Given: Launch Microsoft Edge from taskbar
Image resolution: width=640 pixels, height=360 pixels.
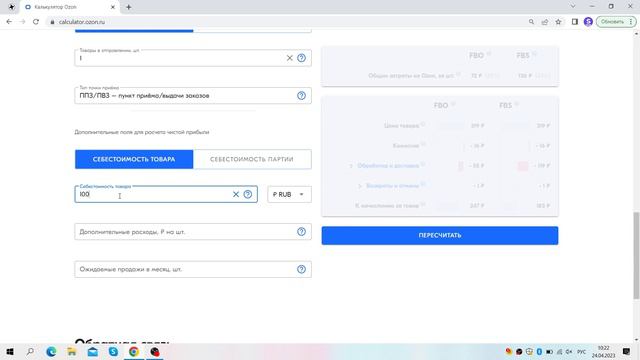Looking at the screenshot, I should 51,351.
